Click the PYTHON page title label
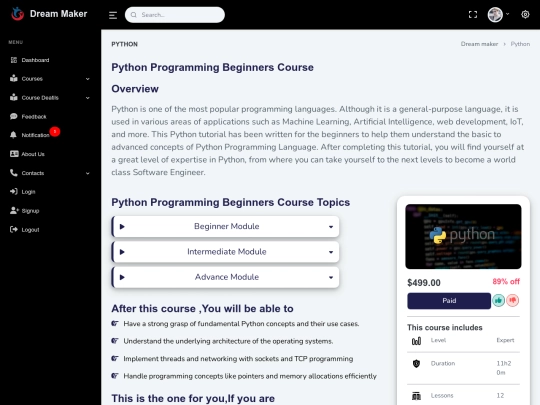The height and width of the screenshot is (405, 540). coord(124,44)
